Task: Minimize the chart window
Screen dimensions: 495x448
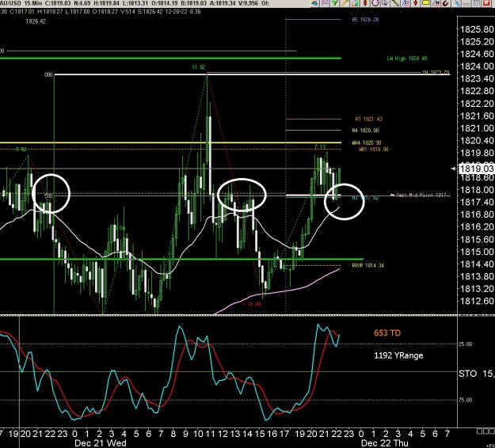Action: tap(467, 3)
